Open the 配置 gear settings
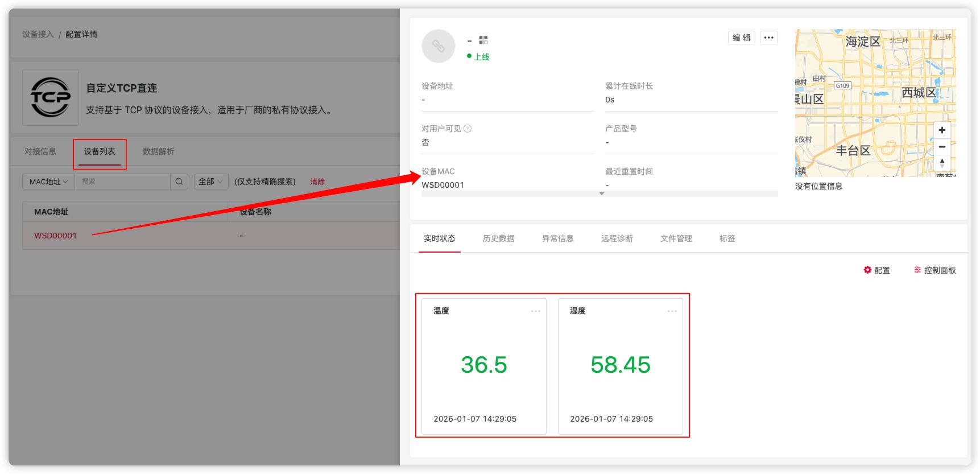 point(876,270)
